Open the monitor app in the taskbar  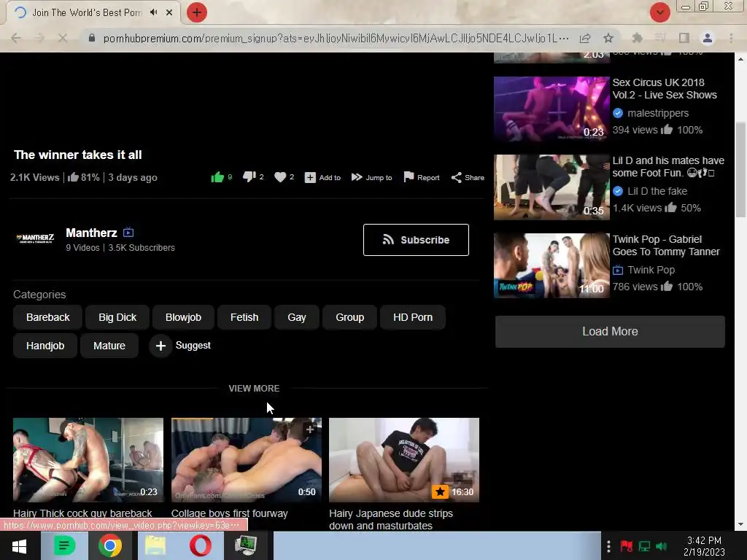point(246,545)
